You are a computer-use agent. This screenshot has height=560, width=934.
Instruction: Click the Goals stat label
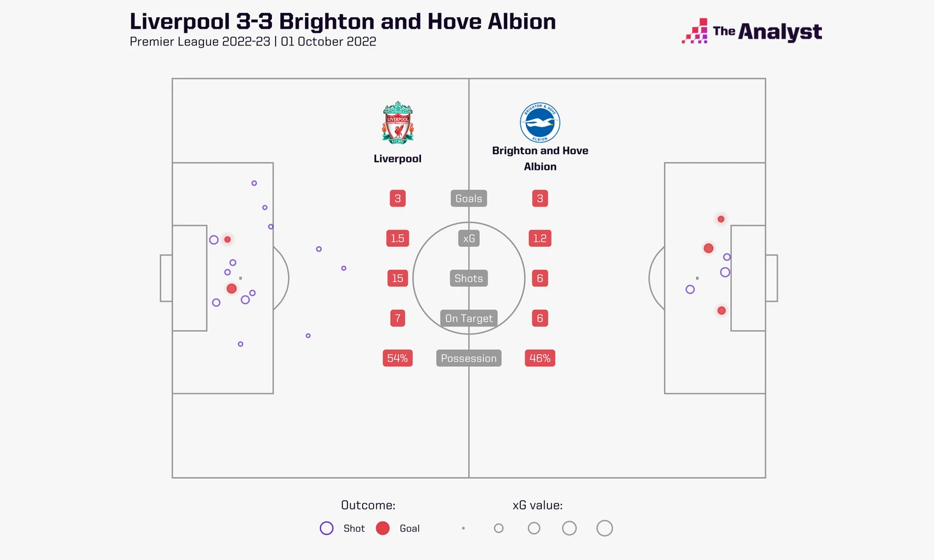(469, 198)
